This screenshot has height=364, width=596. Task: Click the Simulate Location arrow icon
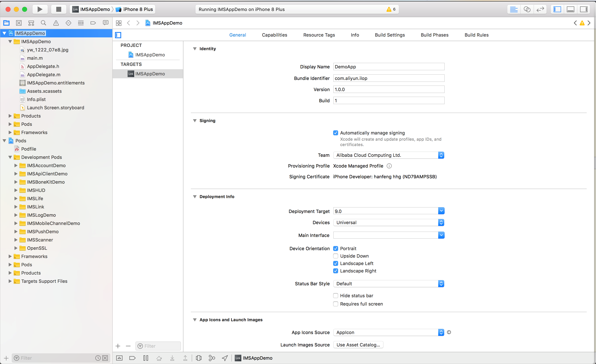[225, 358]
